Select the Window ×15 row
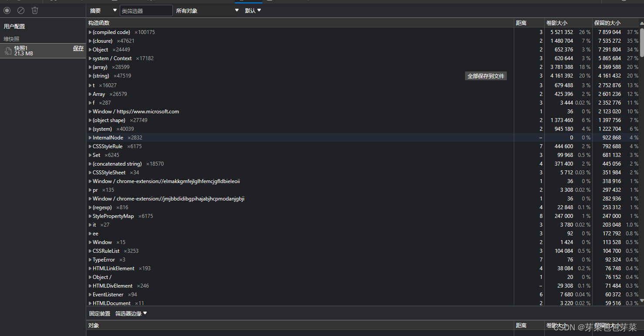 [x=363, y=242]
